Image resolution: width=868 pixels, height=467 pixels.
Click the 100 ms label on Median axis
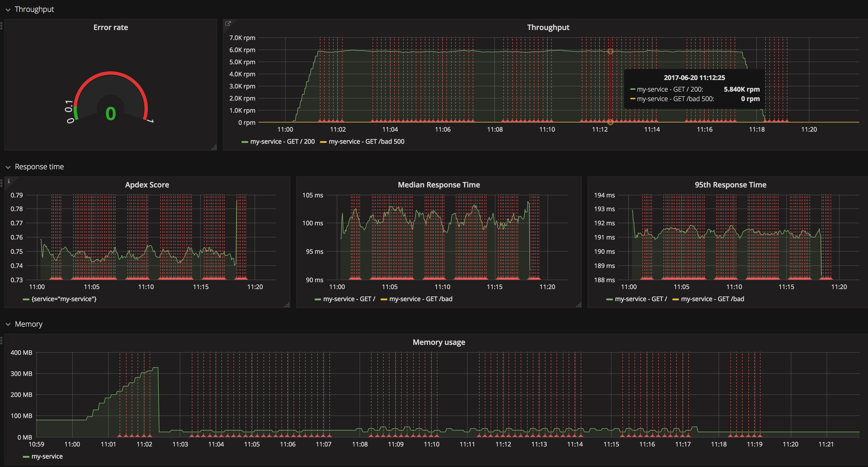(x=313, y=223)
